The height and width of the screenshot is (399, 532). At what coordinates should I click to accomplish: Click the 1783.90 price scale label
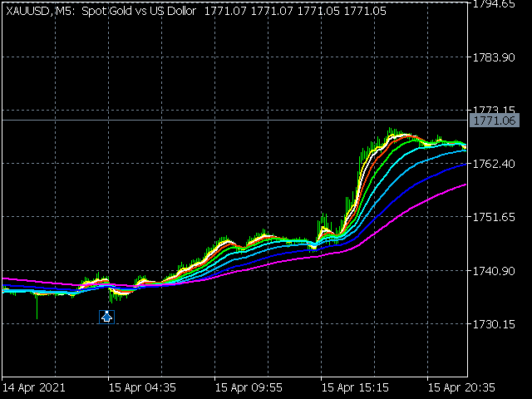point(494,57)
